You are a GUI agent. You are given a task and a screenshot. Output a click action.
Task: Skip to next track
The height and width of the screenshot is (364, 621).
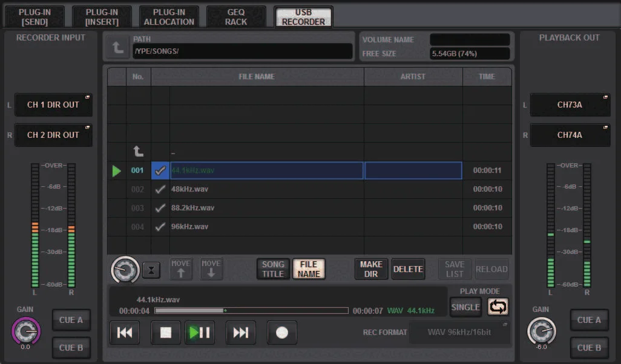click(x=240, y=333)
